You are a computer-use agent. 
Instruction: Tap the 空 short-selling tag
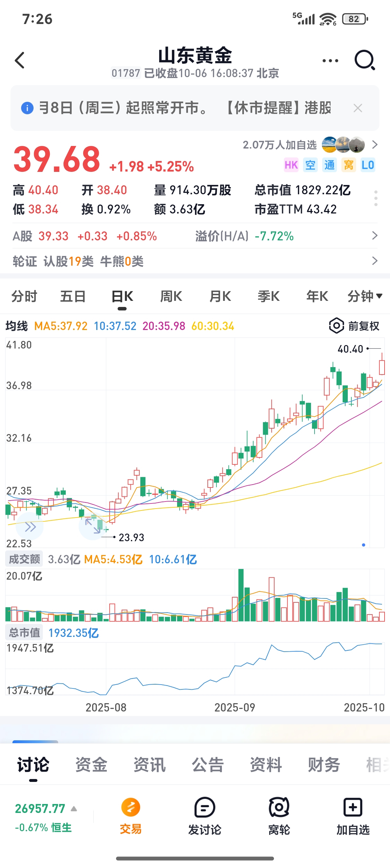pyautogui.click(x=310, y=165)
